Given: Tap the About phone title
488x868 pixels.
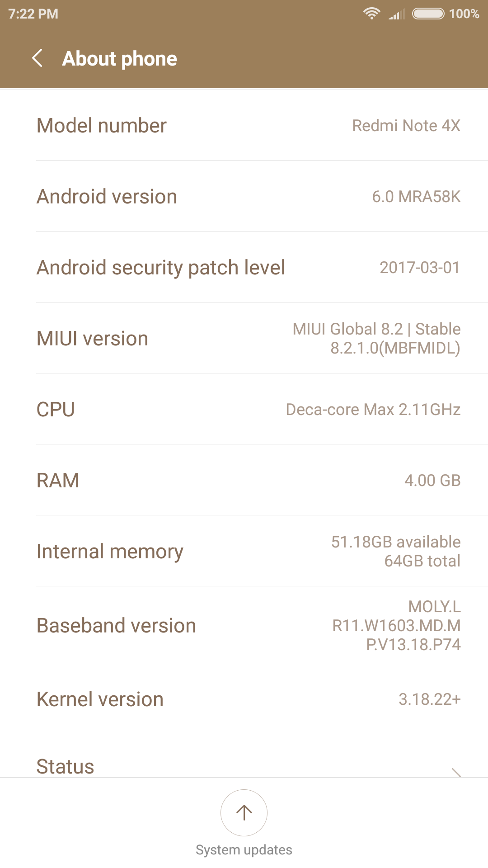Looking at the screenshot, I should (x=120, y=59).
